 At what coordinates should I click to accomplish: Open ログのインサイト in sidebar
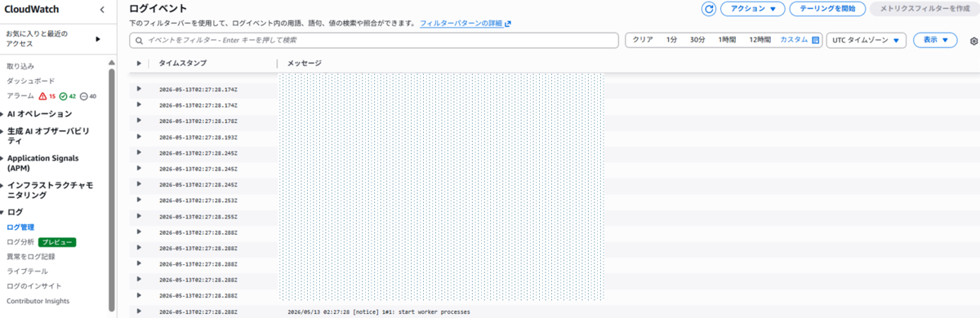(x=34, y=286)
